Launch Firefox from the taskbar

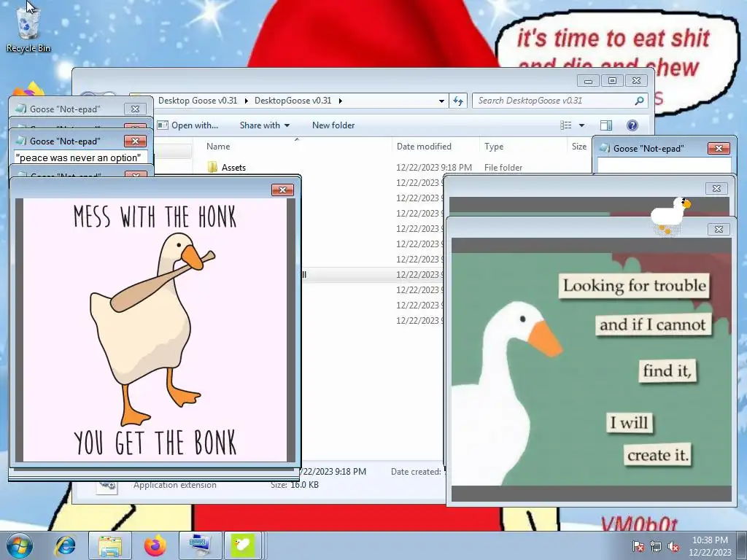[155, 545]
